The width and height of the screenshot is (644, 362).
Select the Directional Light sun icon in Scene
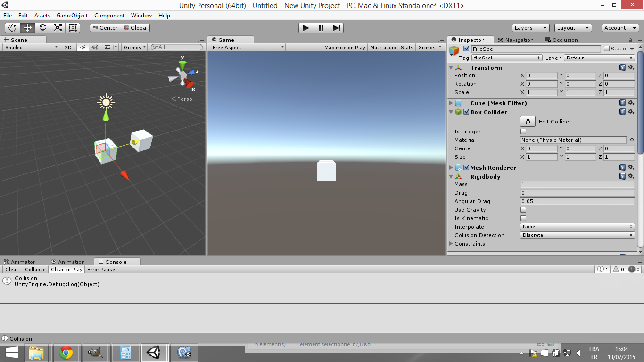106,102
